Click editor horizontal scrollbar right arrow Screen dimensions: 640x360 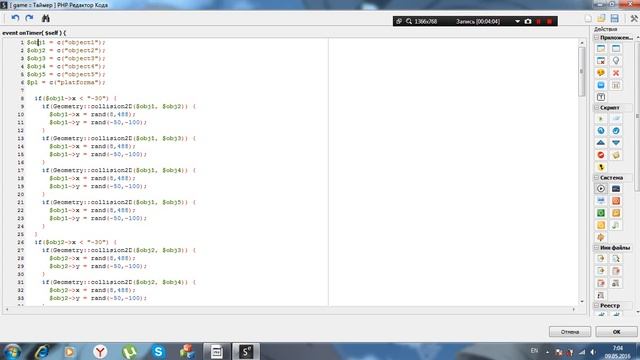click(x=574, y=309)
